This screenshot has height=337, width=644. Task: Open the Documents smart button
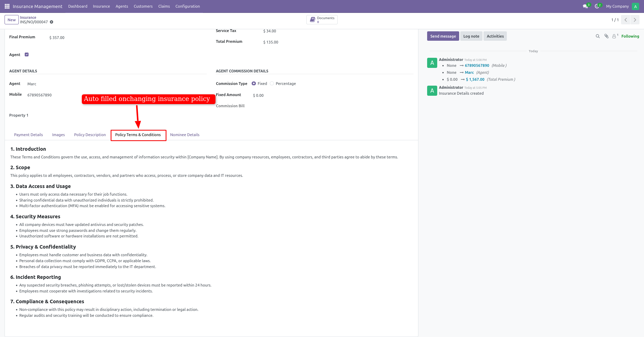click(x=322, y=19)
